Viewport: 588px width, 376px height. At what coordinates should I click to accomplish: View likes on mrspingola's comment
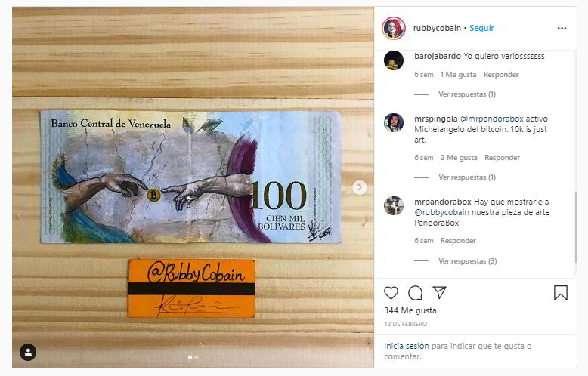(459, 158)
